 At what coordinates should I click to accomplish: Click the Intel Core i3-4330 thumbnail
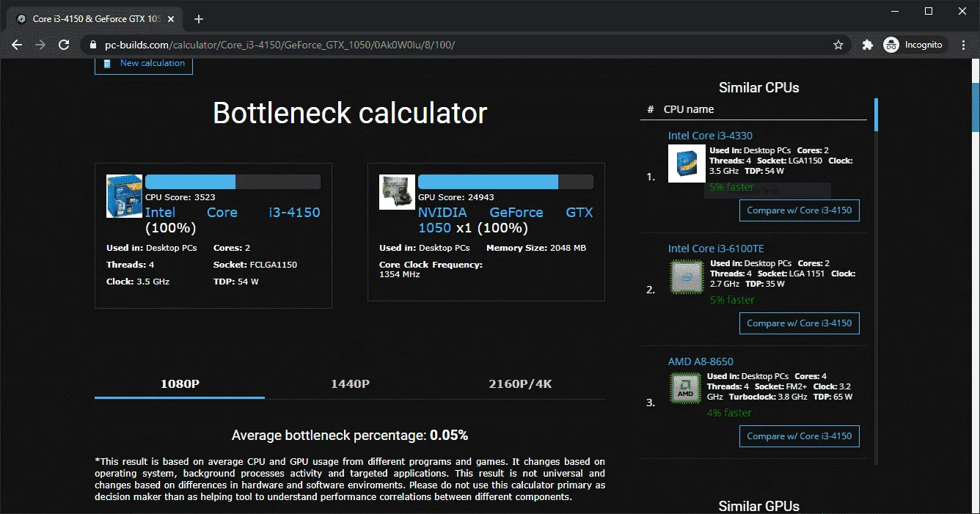click(x=687, y=164)
